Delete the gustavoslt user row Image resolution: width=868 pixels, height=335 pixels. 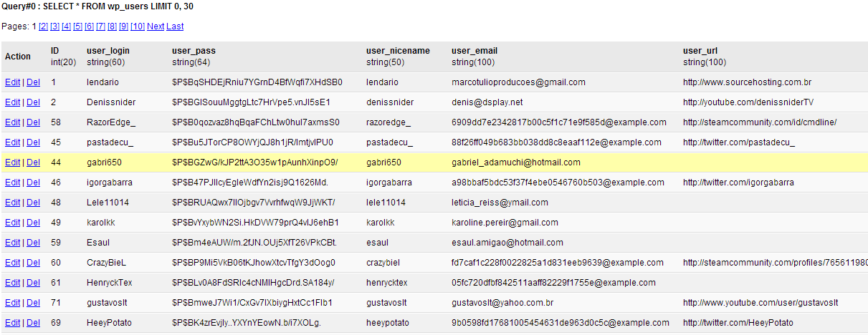[33, 303]
